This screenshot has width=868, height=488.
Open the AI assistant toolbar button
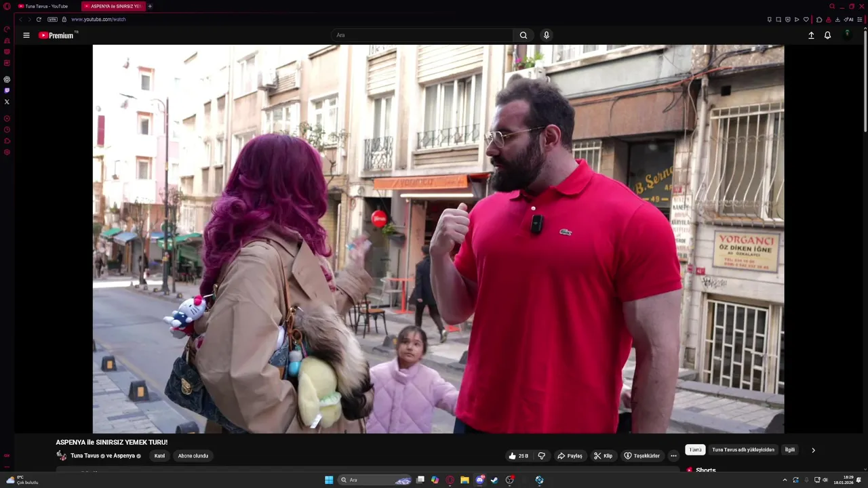tap(848, 20)
